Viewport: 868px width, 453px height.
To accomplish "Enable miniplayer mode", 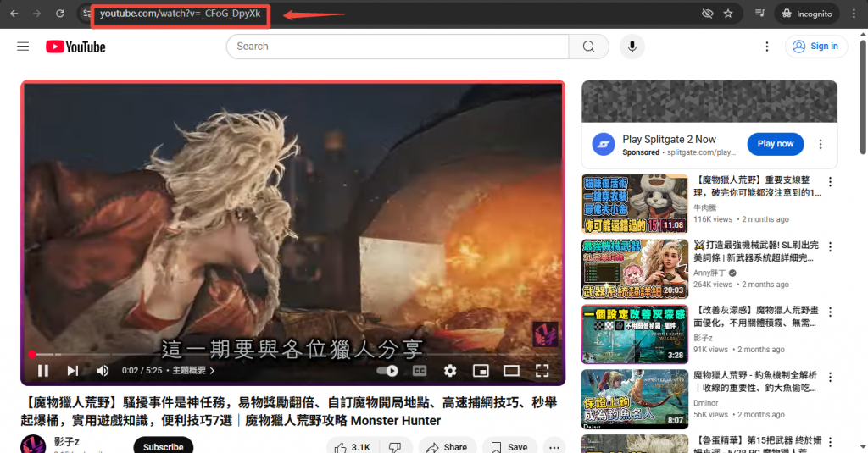I will pyautogui.click(x=481, y=371).
